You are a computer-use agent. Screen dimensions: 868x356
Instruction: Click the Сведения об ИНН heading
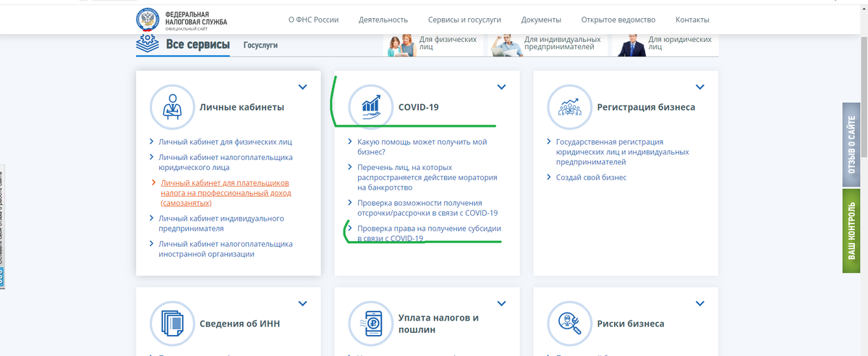coord(240,323)
